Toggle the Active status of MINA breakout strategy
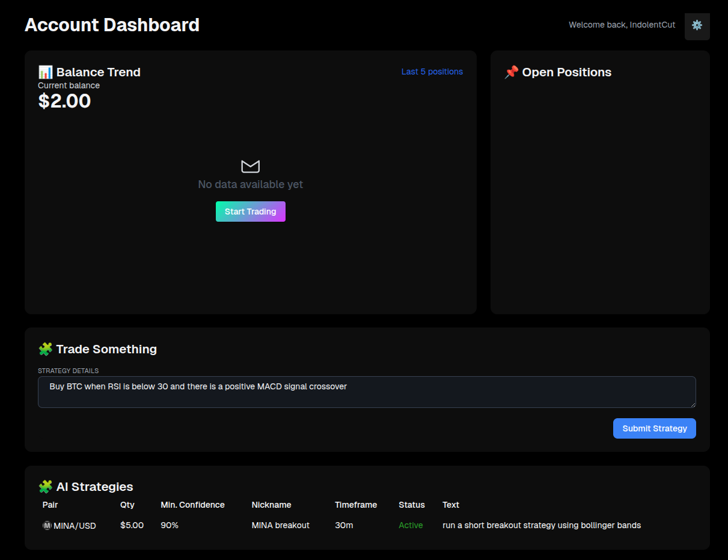 coord(411,525)
